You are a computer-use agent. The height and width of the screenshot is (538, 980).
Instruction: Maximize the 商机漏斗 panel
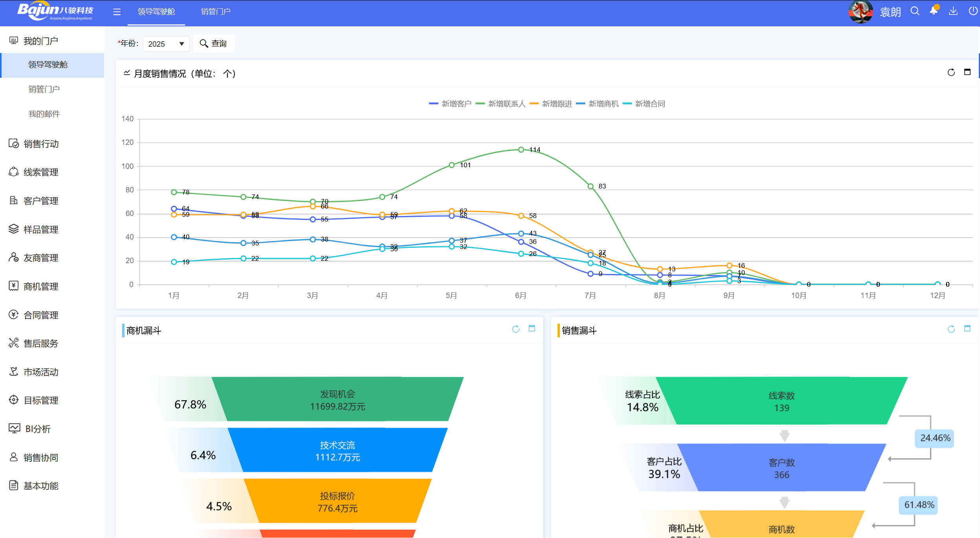532,329
